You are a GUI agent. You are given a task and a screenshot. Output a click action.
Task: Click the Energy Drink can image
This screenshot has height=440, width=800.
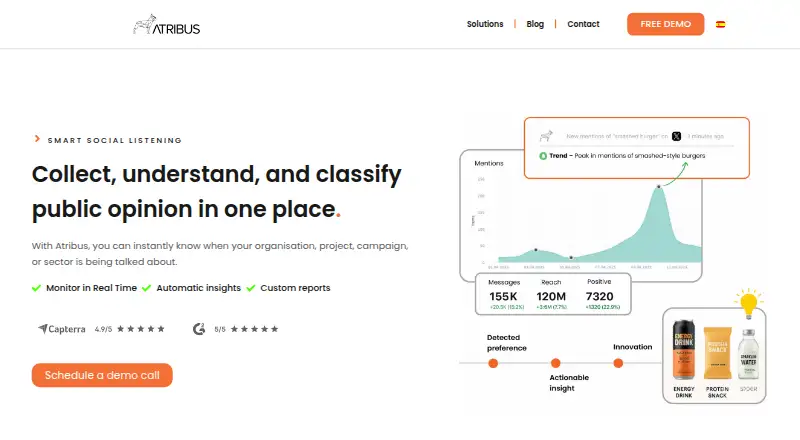point(684,350)
